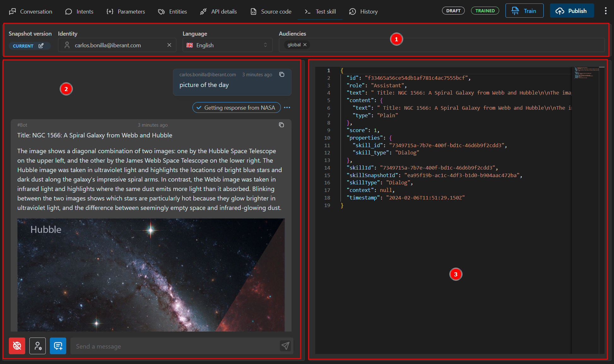Open the three-dot more options menu

pyautogui.click(x=605, y=11)
